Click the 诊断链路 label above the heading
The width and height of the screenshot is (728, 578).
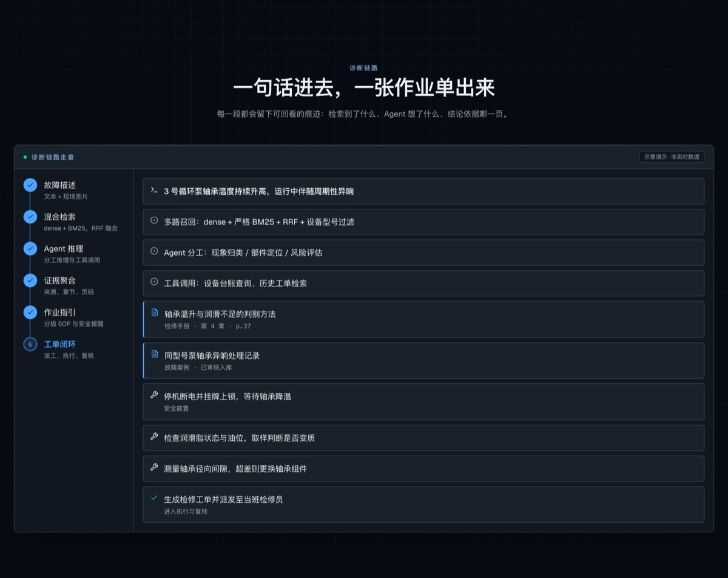(364, 68)
